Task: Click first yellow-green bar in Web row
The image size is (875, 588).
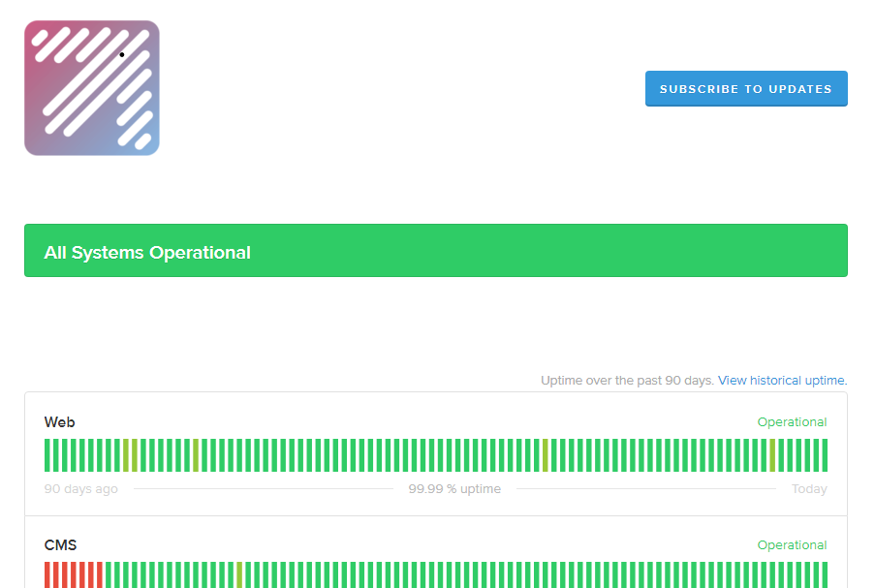Action: (x=126, y=455)
